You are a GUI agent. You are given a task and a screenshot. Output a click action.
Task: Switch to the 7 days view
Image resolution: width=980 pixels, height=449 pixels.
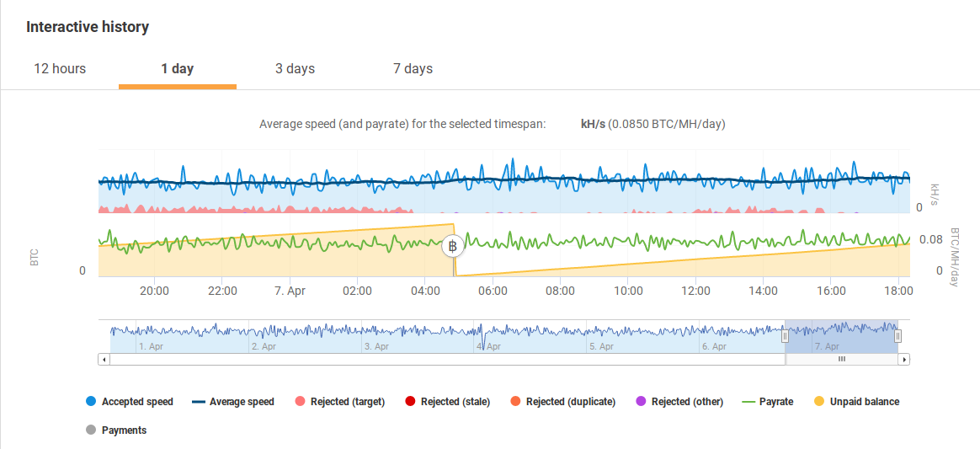click(413, 69)
